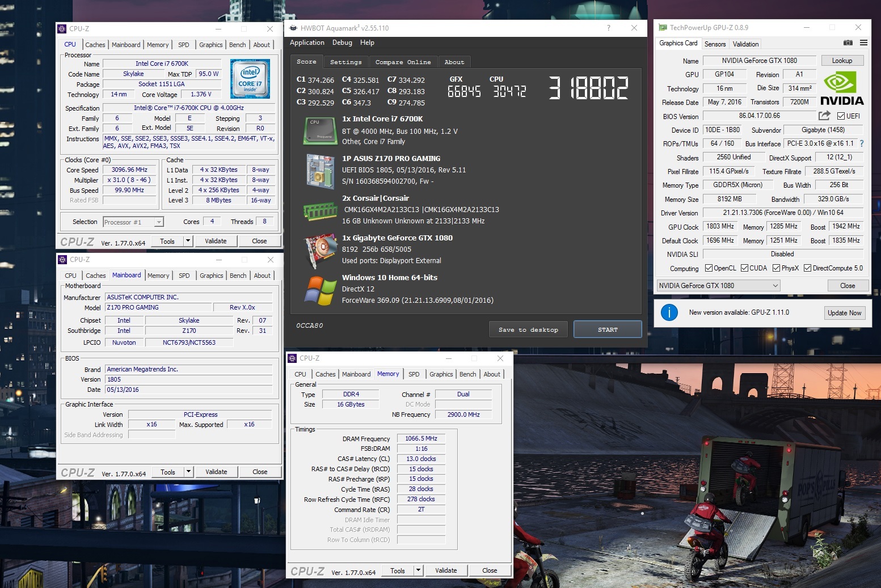Click the Intel Core i7 logo in CPU-Z

point(250,80)
